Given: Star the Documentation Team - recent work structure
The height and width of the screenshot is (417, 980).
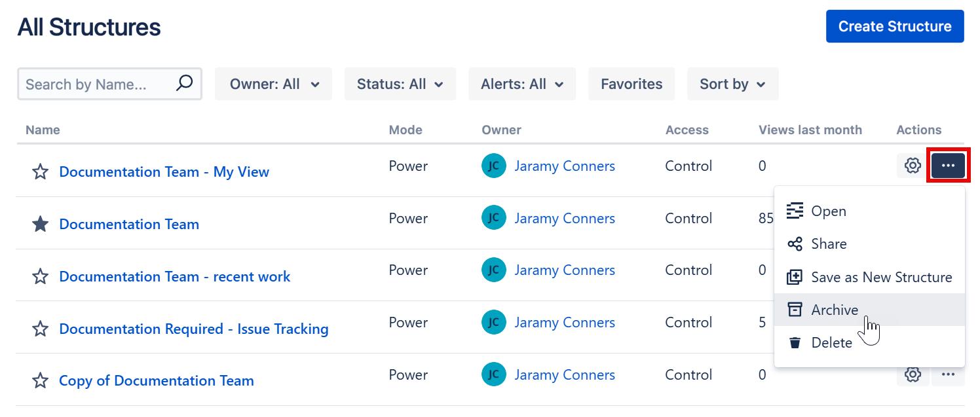Looking at the screenshot, I should click(41, 277).
